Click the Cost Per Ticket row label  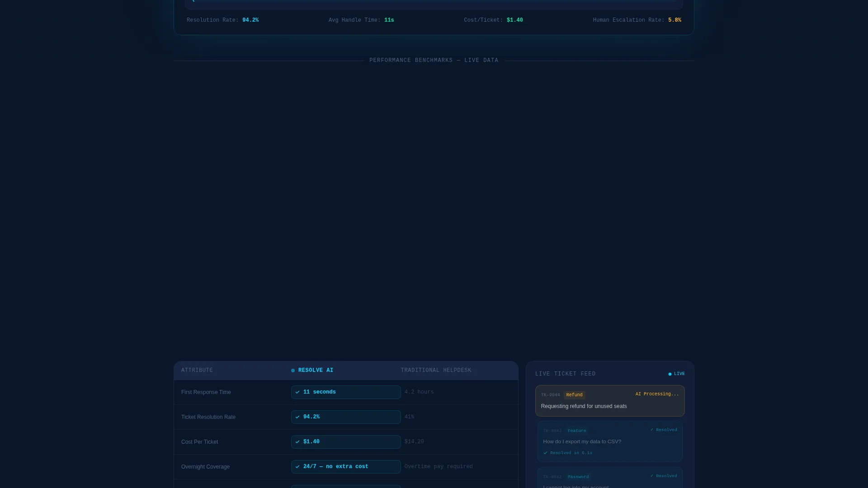[x=199, y=442]
